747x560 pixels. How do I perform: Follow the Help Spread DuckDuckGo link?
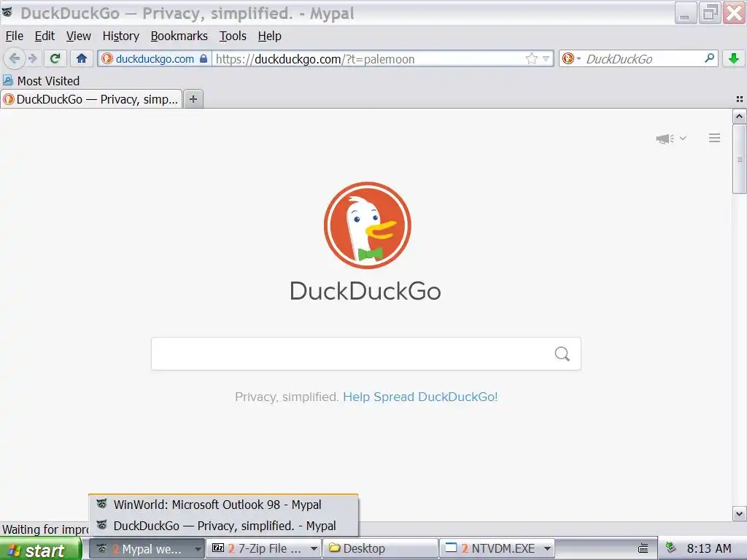point(420,397)
